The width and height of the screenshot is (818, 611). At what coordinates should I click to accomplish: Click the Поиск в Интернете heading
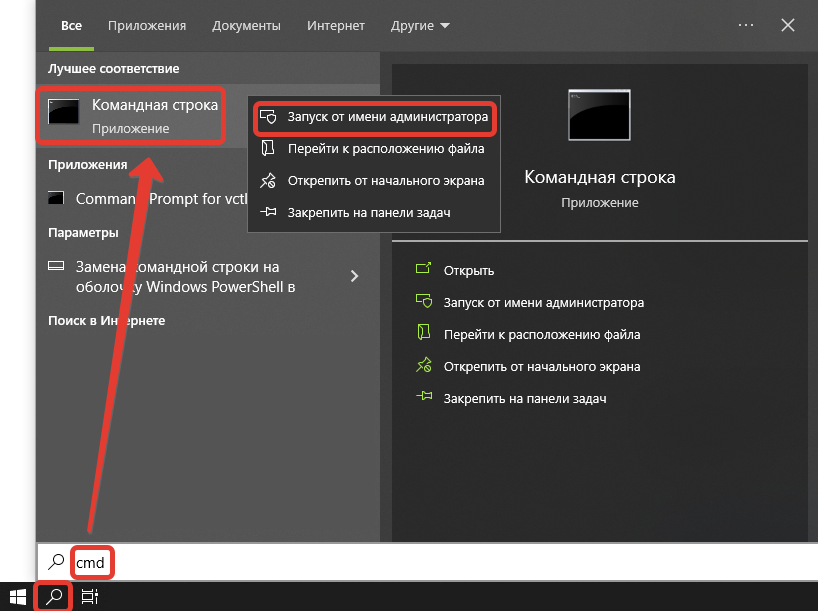pyautogui.click(x=106, y=320)
